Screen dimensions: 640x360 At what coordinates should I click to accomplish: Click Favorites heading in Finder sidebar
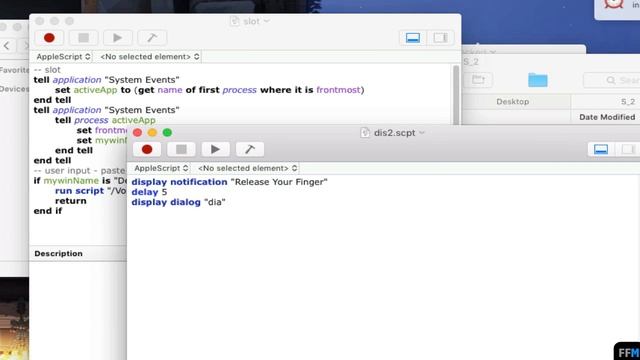(x=15, y=70)
